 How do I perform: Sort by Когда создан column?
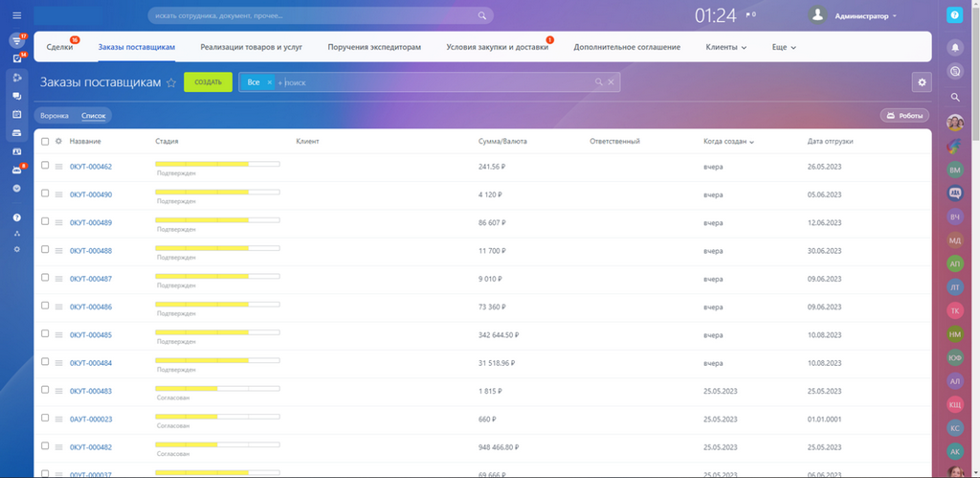click(x=728, y=142)
